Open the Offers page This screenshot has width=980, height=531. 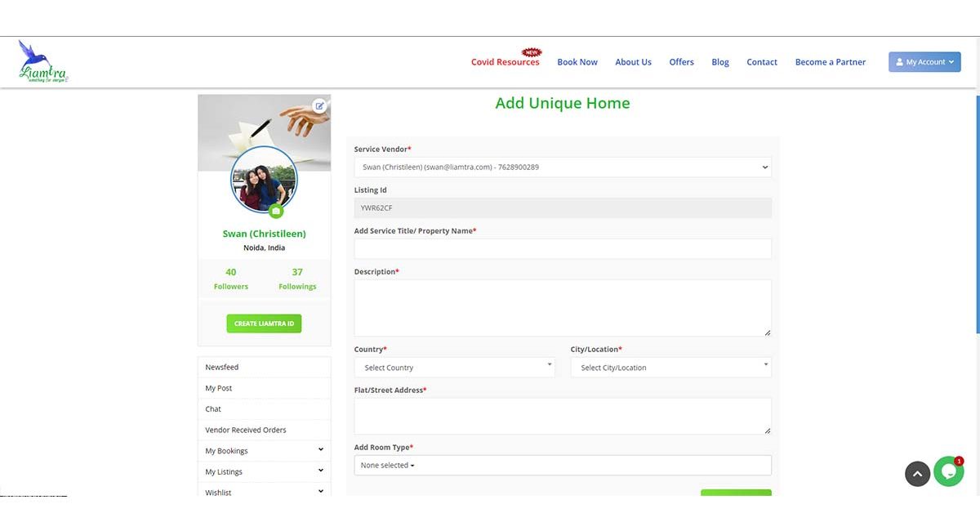pyautogui.click(x=681, y=62)
